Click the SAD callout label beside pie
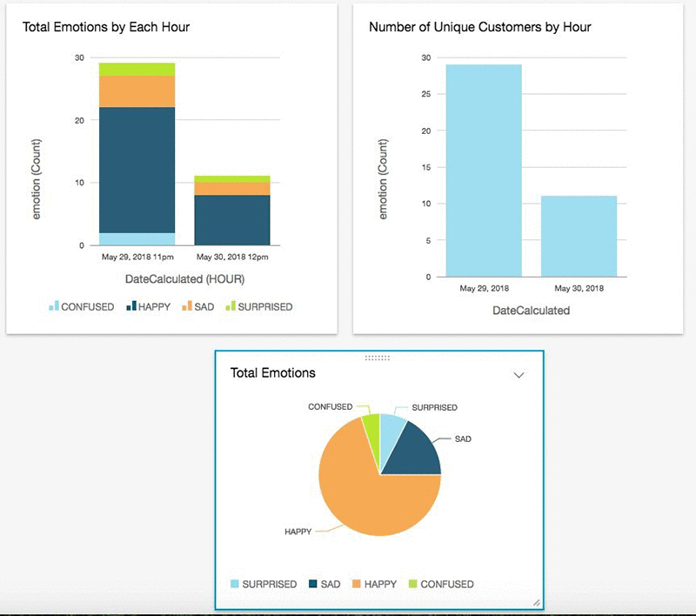Image resolution: width=696 pixels, height=616 pixels. [x=463, y=439]
